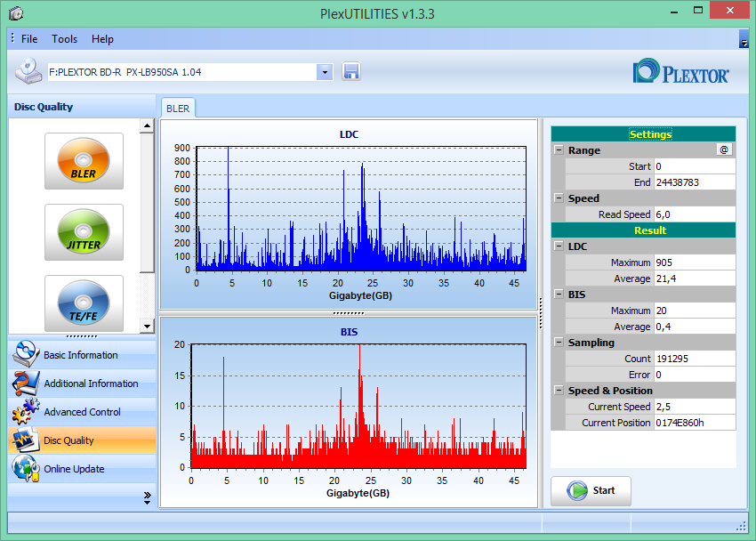
Task: Switch to the BLER tab
Action: coord(178,109)
